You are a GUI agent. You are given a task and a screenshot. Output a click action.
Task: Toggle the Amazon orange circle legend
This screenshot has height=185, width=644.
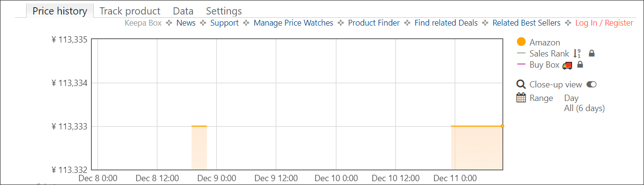521,42
